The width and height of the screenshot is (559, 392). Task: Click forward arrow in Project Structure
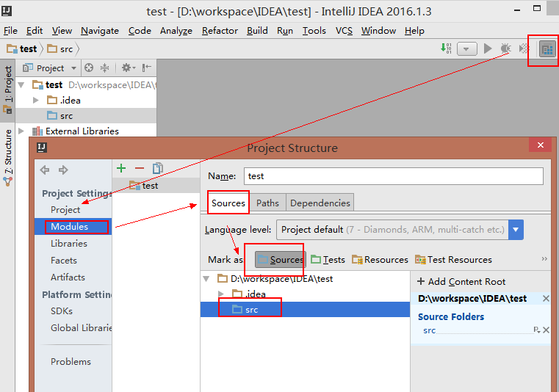click(x=63, y=170)
